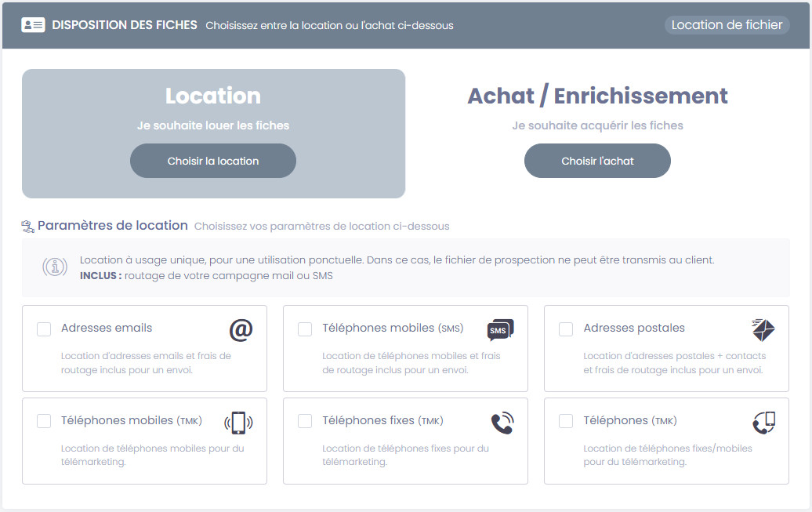
Task: Select the Achat / Enrichissement heading
Action: pyautogui.click(x=597, y=96)
